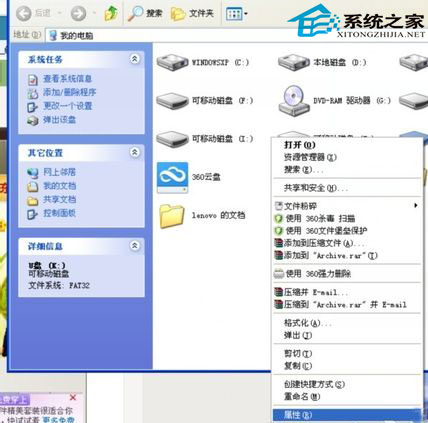Open the Search (搜索) toolbar button
Viewport: 428px width, 423px height.
(x=145, y=14)
